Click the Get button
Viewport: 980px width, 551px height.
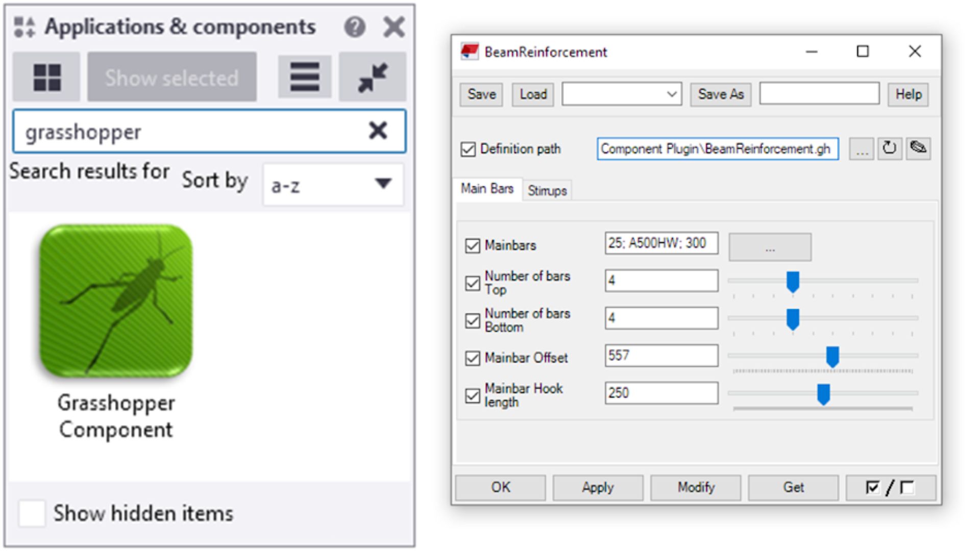pyautogui.click(x=793, y=488)
